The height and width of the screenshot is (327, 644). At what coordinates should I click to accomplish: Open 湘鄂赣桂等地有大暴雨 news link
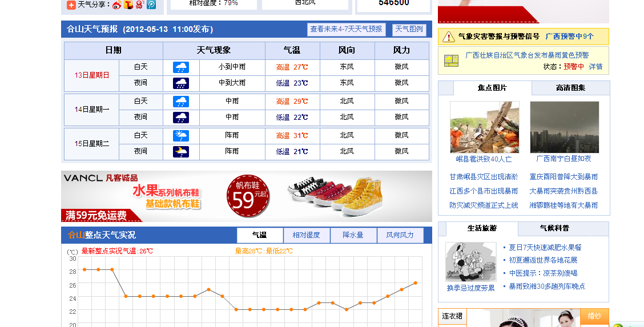pyautogui.click(x=563, y=205)
